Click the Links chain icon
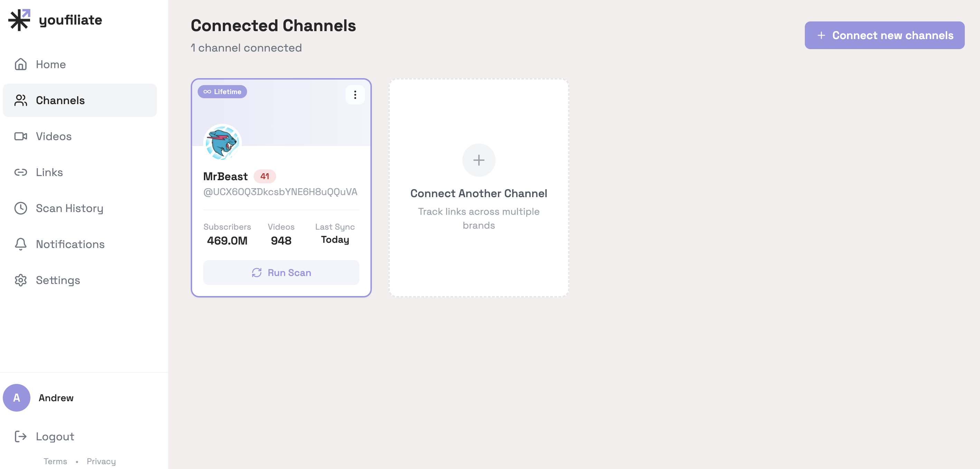Screen dimensions: 980x469 coord(20,172)
